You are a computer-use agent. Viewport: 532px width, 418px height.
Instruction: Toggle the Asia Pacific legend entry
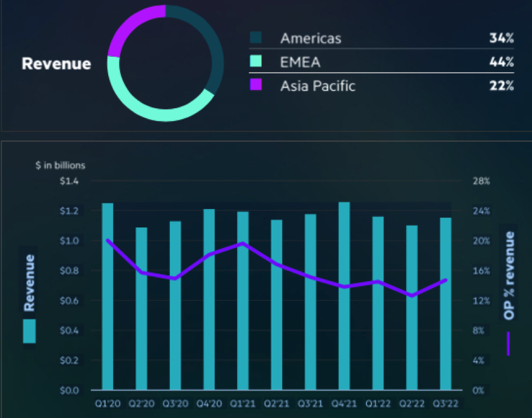(319, 86)
